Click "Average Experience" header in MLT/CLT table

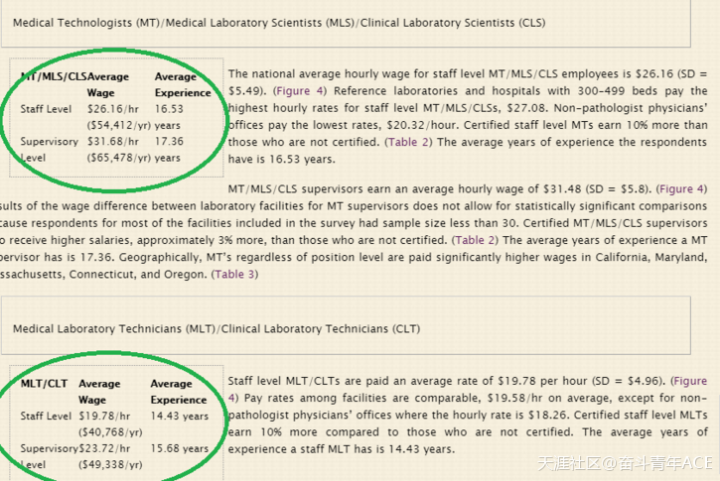pyautogui.click(x=179, y=392)
